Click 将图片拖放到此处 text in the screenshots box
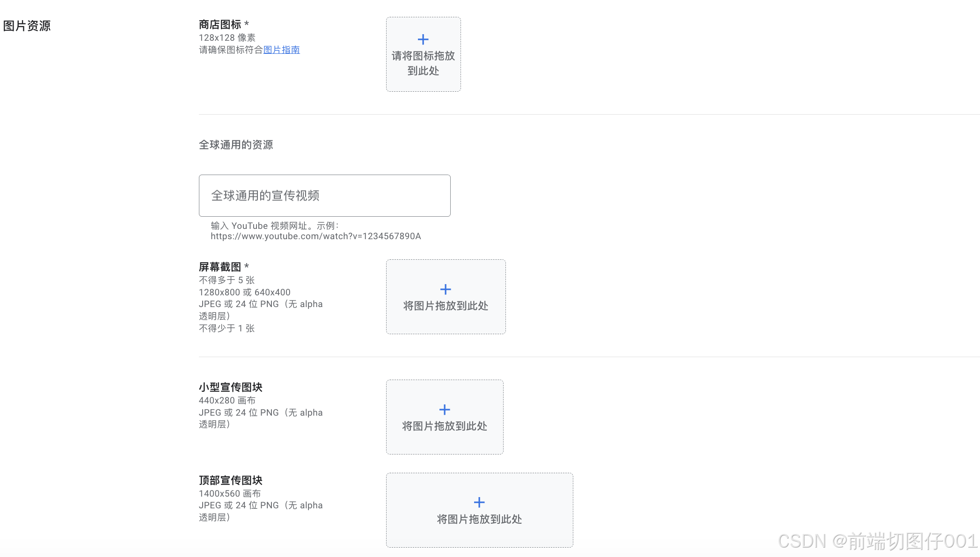980x557 pixels. click(446, 306)
